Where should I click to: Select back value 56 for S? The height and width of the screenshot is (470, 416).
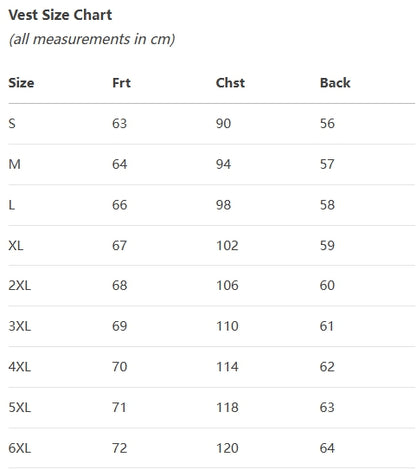coord(327,124)
